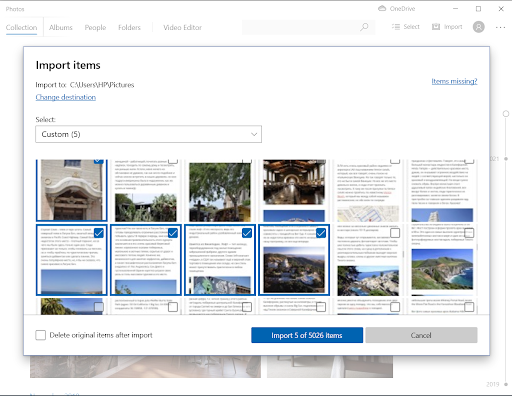Uncheck the selected hilltop castle aerial photo
The height and width of the screenshot is (396, 512).
tap(321, 233)
